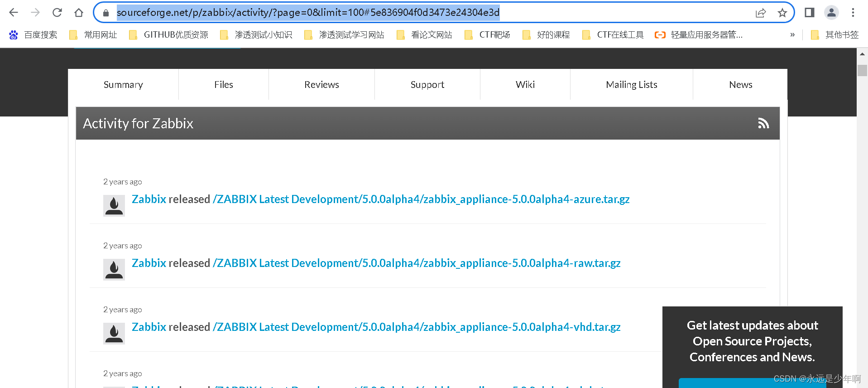The height and width of the screenshot is (388, 868).
Task: Open the 轻量应用服务器管 bookmark
Action: (x=699, y=35)
